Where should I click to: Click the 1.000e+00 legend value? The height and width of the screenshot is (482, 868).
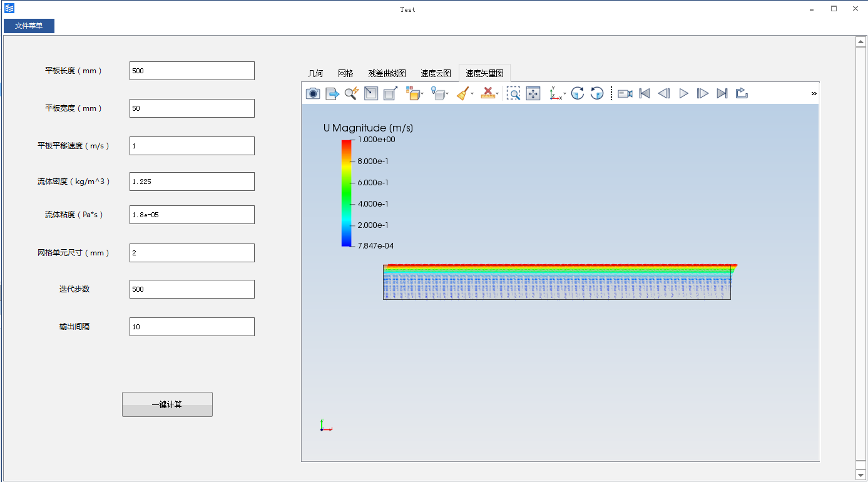click(x=376, y=140)
